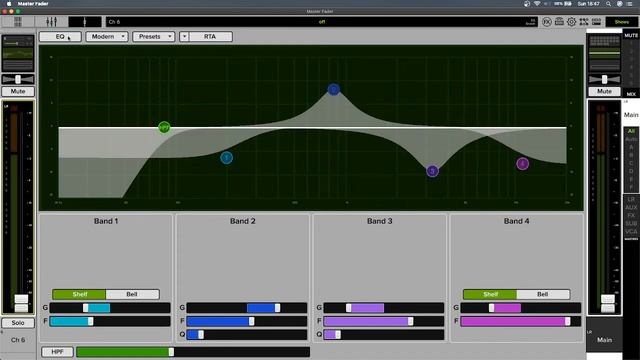Click the toolbar icon left of Shows
The height and width of the screenshot is (360, 640).
[596, 22]
